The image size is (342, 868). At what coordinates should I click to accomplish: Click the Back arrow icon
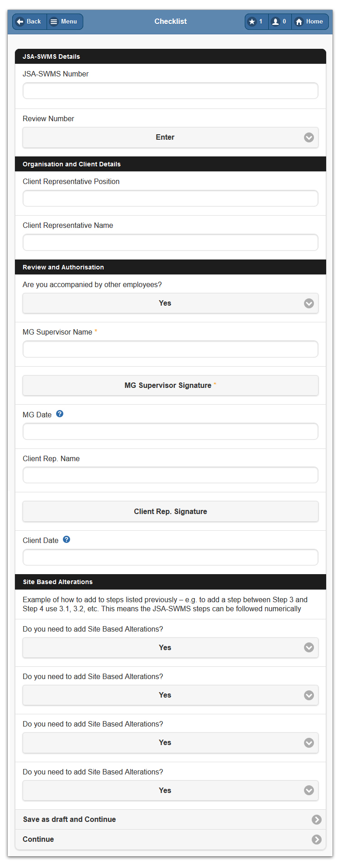point(20,22)
